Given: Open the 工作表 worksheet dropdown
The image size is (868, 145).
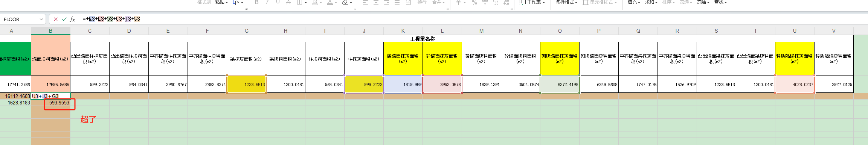Looking at the screenshot, I should pos(532,2).
